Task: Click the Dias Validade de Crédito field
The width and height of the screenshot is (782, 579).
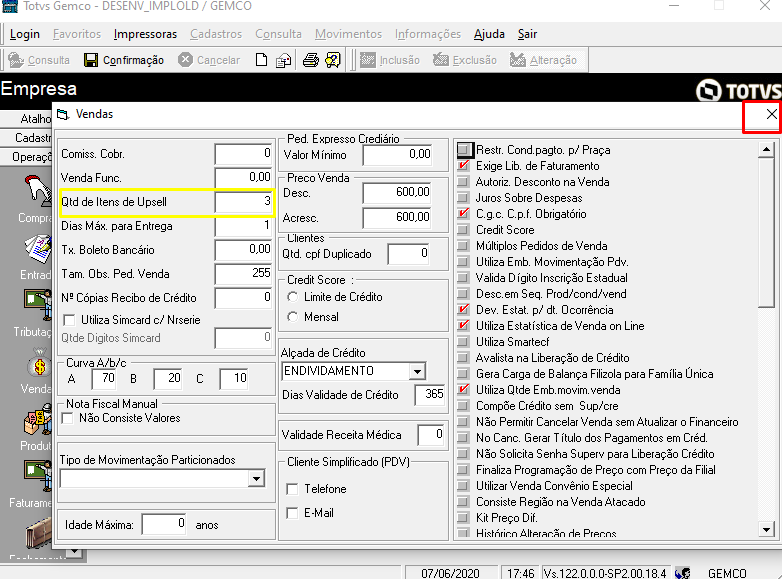Action: [x=430, y=394]
